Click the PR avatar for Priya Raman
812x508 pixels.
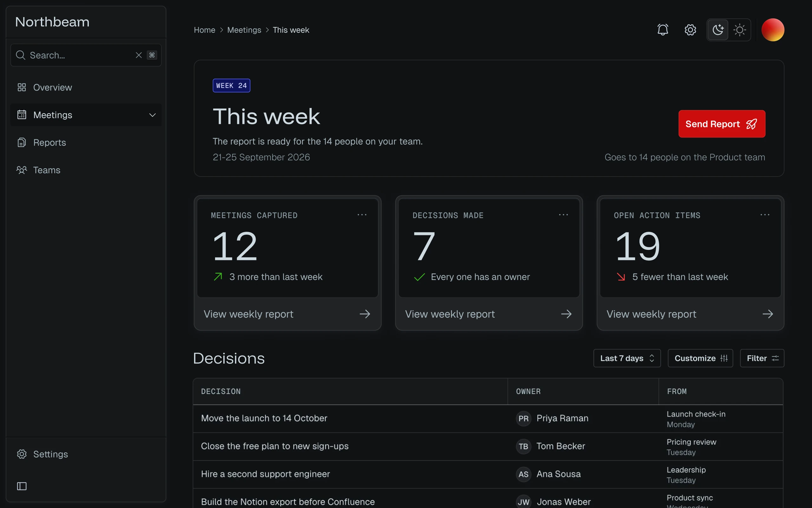(x=523, y=419)
